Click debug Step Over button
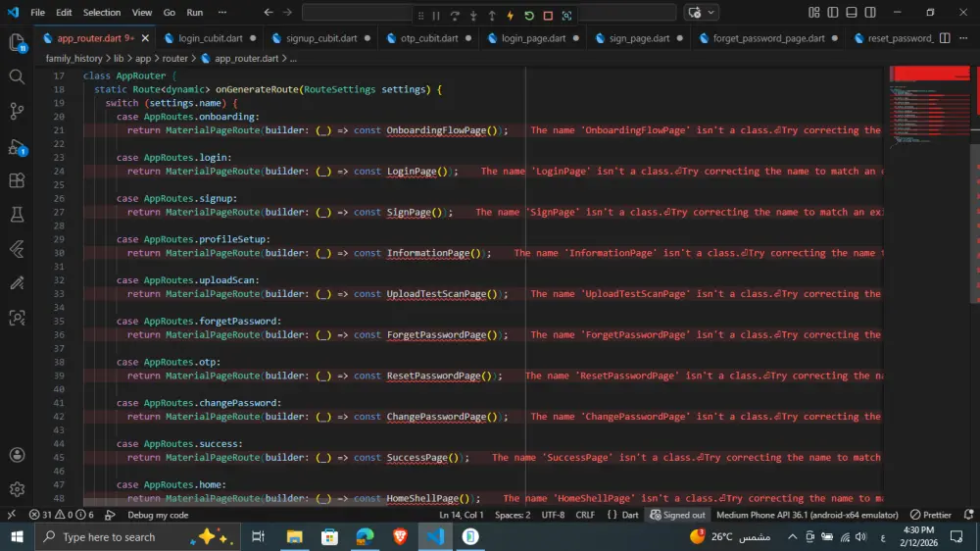The height and width of the screenshot is (551, 980). (455, 15)
